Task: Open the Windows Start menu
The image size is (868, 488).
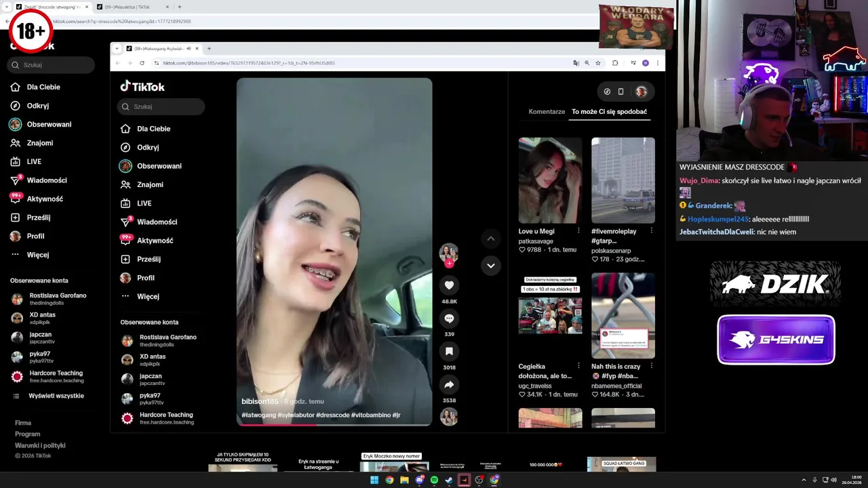Action: (374, 480)
